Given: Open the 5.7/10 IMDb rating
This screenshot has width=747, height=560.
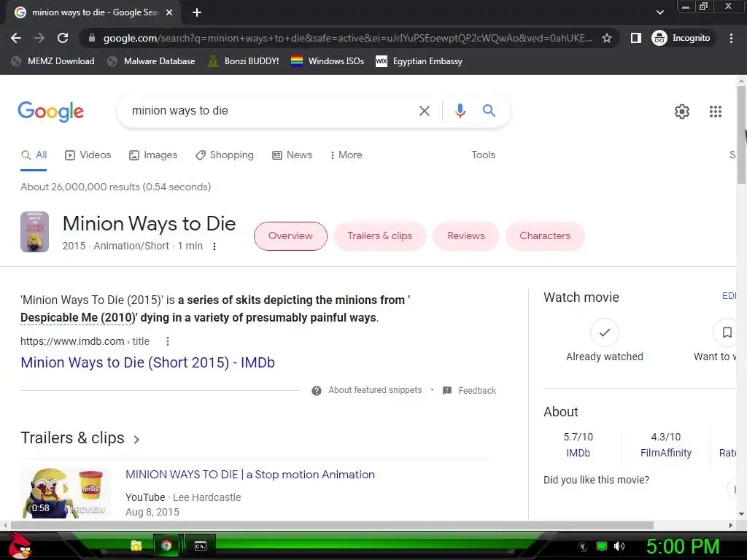Looking at the screenshot, I should [x=578, y=445].
